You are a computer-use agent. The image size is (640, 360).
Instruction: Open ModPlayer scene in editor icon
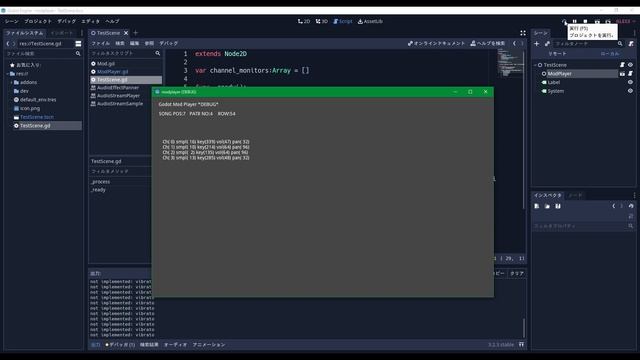coord(622,74)
